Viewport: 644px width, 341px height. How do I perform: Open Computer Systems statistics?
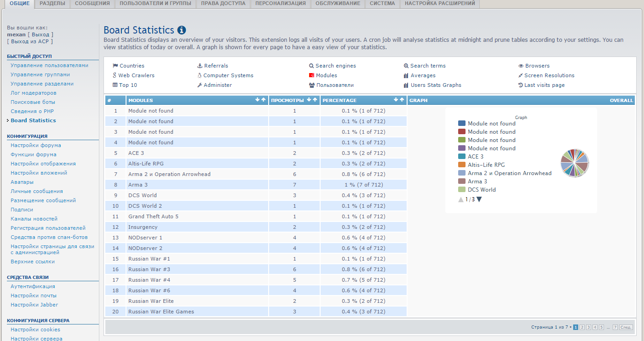pos(228,75)
